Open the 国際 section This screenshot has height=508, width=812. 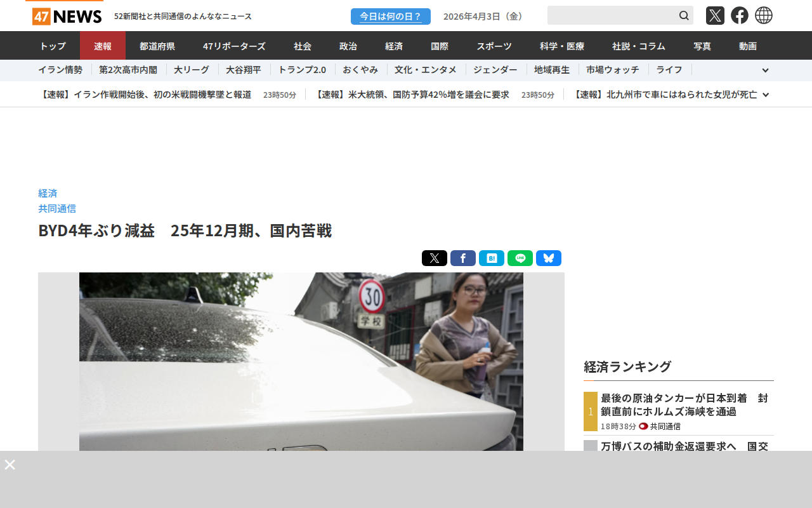pos(440,46)
